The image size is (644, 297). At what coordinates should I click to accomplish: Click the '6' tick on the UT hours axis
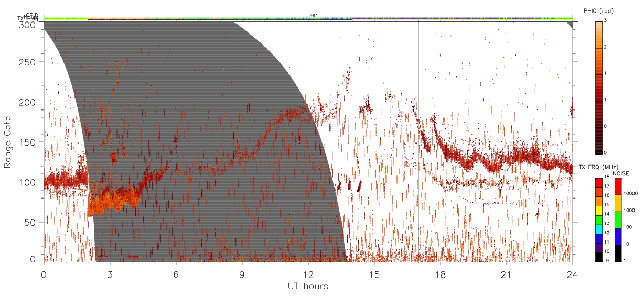point(176,274)
